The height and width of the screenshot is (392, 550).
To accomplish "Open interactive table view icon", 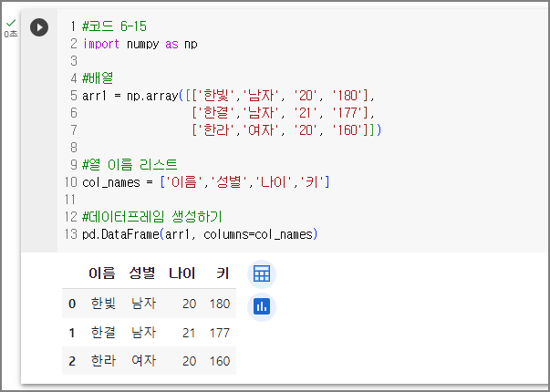I will click(262, 273).
